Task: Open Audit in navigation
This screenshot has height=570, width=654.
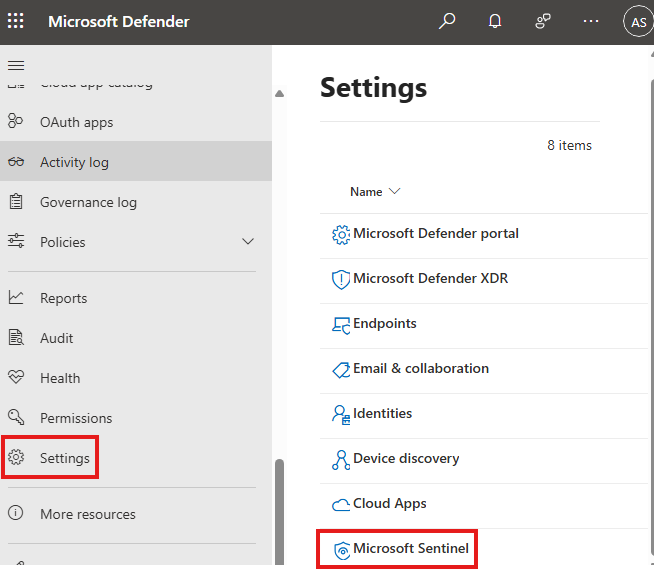Action: [56, 338]
